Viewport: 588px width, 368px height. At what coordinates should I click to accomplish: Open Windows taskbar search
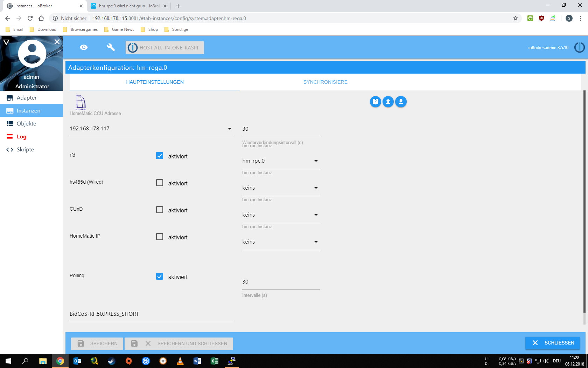click(x=25, y=361)
